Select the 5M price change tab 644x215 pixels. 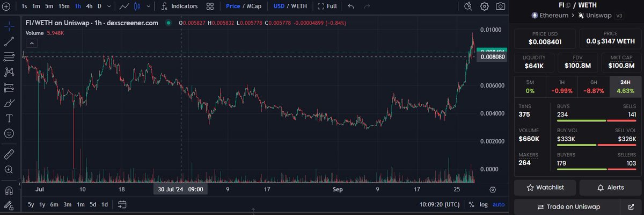530,86
